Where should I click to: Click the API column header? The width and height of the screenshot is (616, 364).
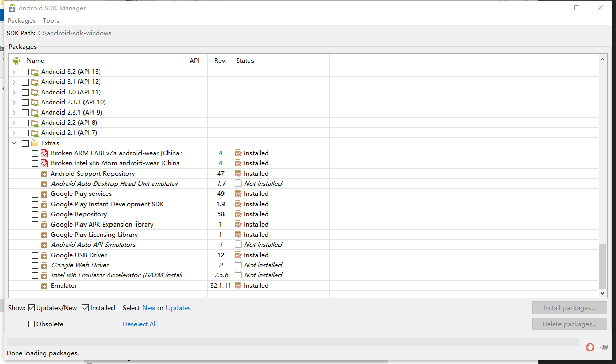pos(194,60)
